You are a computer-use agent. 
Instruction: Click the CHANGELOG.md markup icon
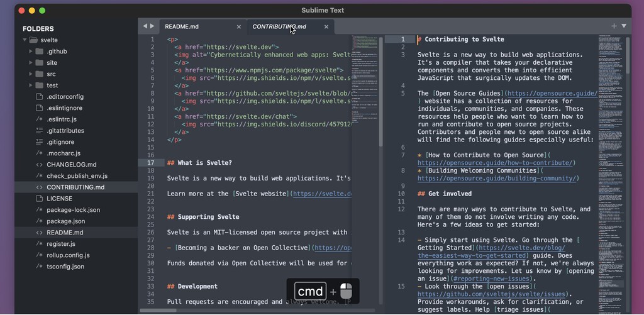(40, 165)
